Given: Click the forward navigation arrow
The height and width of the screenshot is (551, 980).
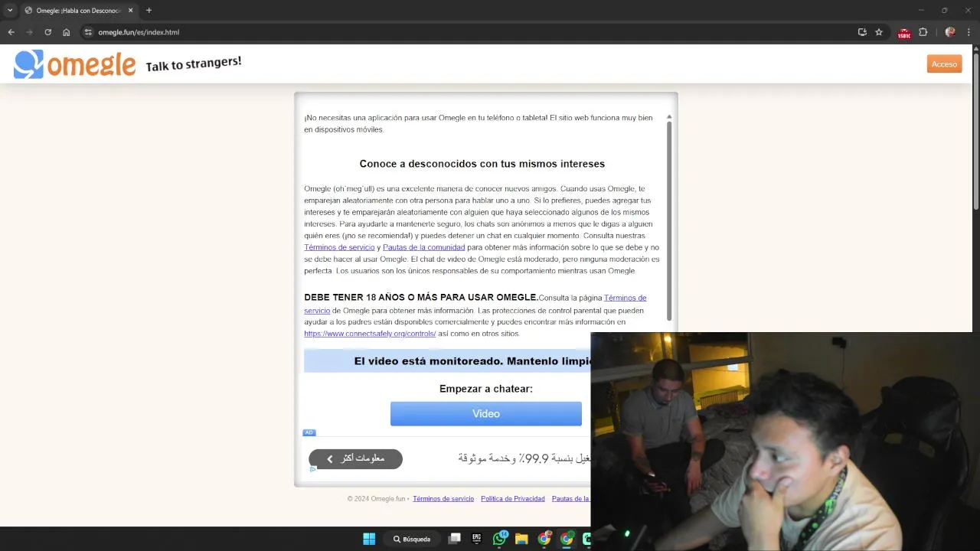Looking at the screenshot, I should [29, 32].
